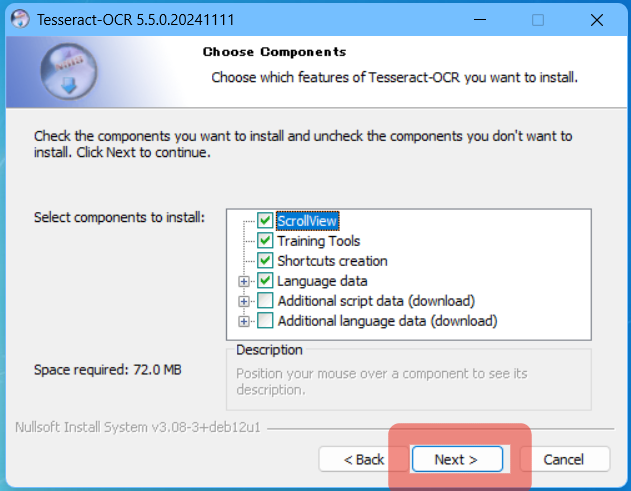Expand the Additional language data node
This screenshot has height=491, width=631.
point(244,321)
